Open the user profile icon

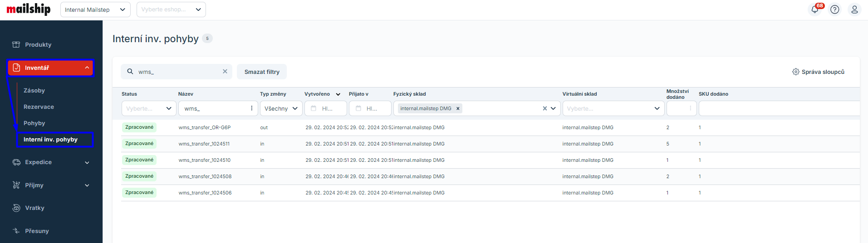pyautogui.click(x=854, y=10)
